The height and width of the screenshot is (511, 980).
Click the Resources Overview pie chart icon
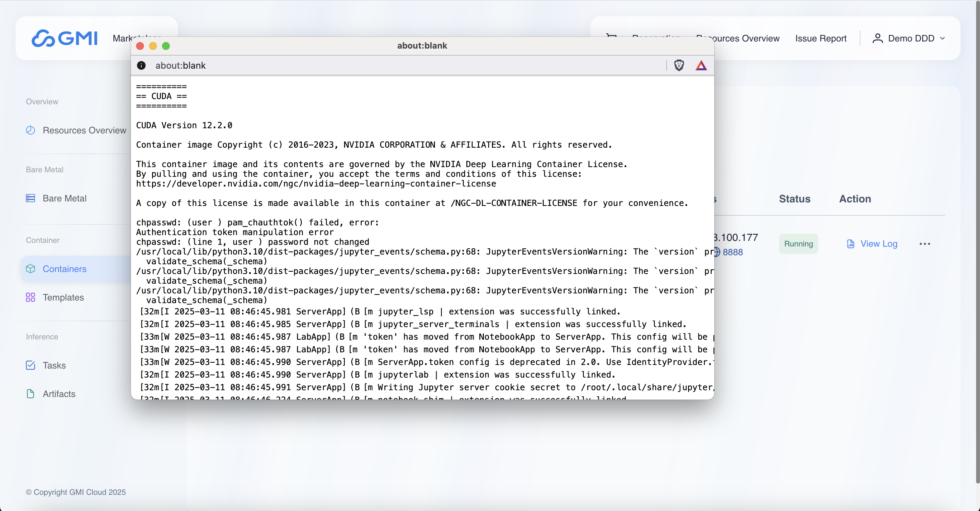tap(30, 130)
